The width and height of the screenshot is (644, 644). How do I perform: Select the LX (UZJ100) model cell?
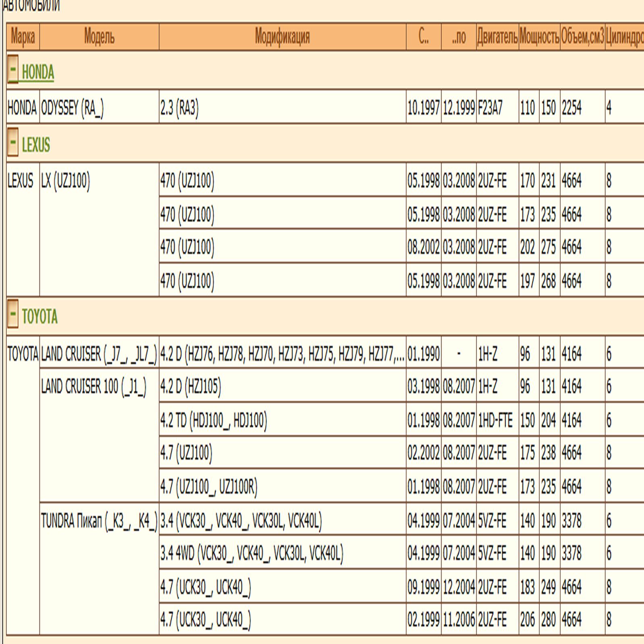(66, 181)
